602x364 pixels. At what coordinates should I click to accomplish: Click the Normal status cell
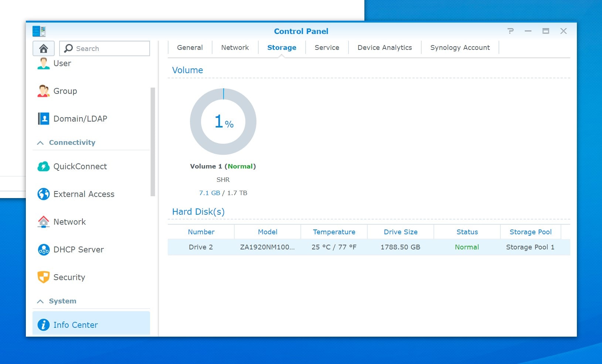tap(467, 247)
